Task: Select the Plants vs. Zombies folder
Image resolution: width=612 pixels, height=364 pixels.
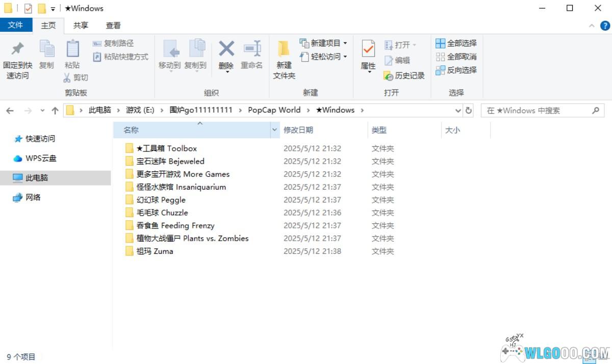Action: (192, 239)
